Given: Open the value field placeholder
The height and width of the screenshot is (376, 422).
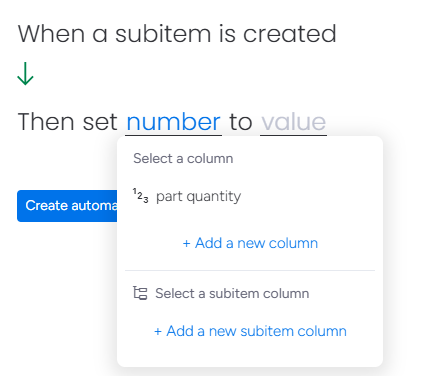Looking at the screenshot, I should click(x=293, y=122).
